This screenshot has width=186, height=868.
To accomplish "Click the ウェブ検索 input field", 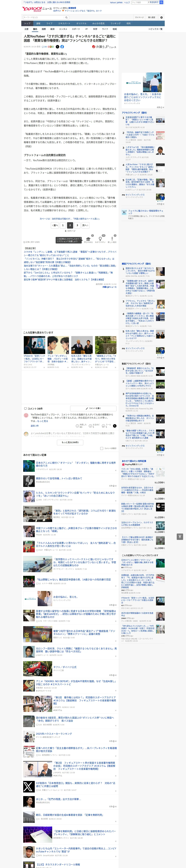I will [x=139, y=2].
